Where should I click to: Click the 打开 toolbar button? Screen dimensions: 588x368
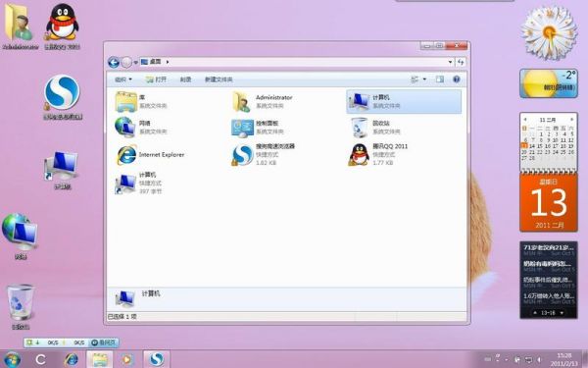point(156,79)
